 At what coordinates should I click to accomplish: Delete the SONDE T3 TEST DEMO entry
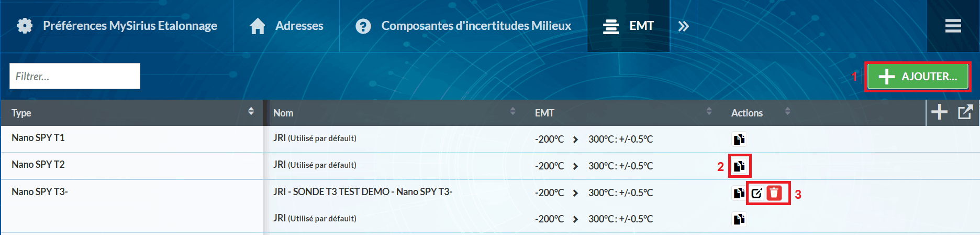pos(774,194)
